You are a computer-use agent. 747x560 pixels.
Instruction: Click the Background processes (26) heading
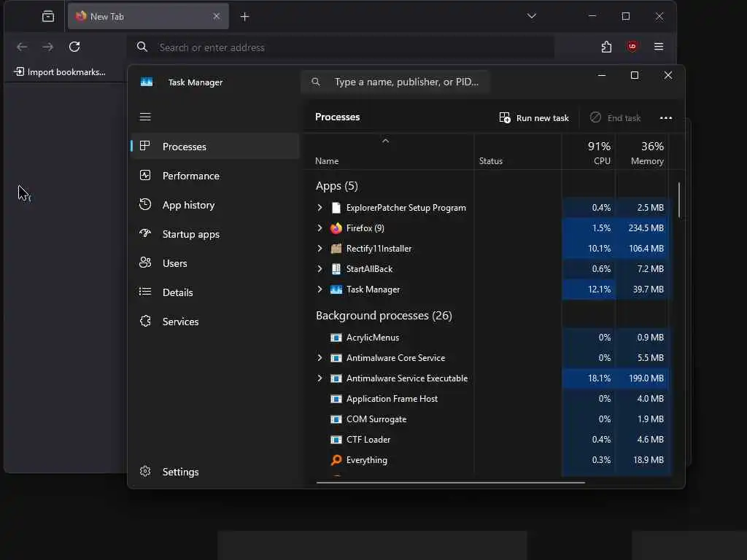tap(384, 315)
